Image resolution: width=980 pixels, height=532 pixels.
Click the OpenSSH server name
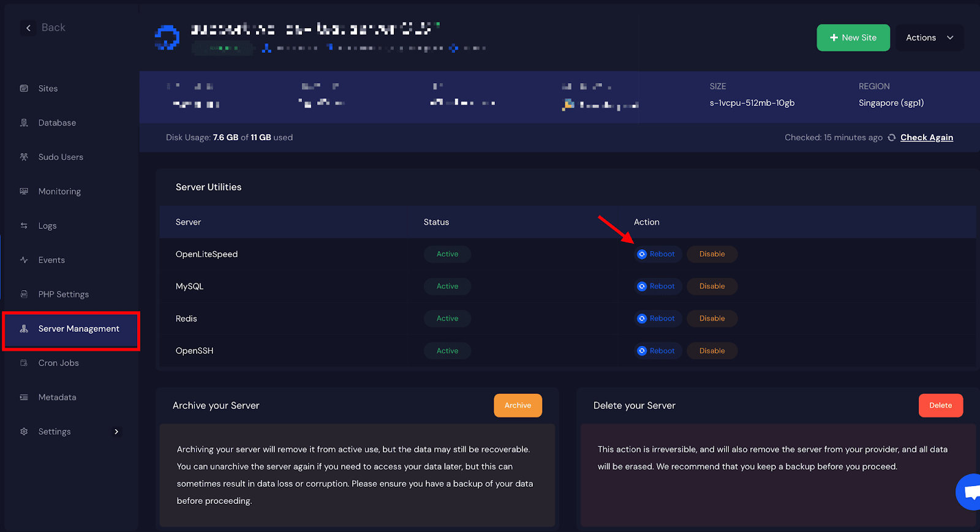(194, 351)
